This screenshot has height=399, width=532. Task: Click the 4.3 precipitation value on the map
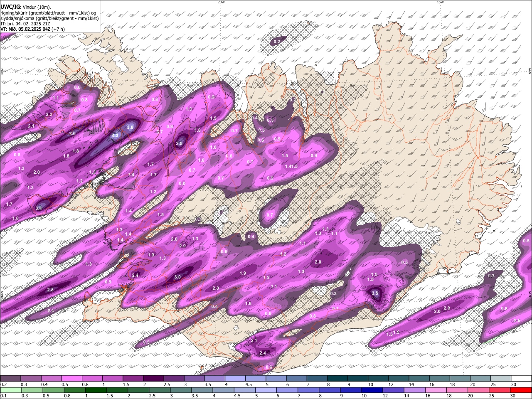coord(115,135)
